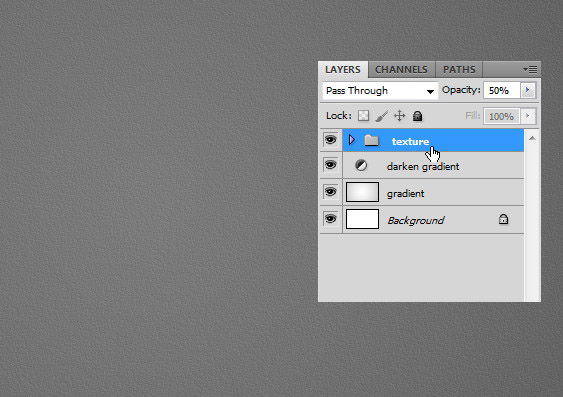Toggle lock image pixels brush icon

coord(381,116)
